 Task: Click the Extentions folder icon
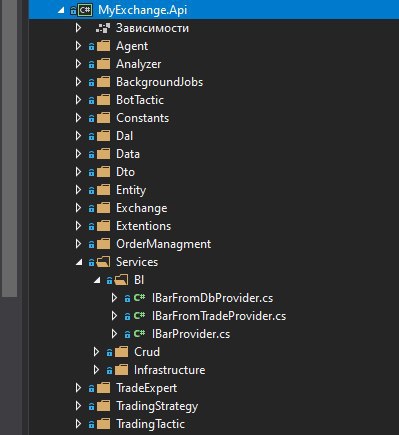point(103,226)
